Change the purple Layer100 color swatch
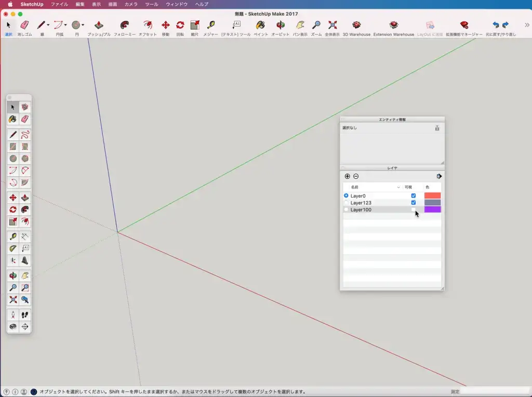The image size is (532, 397). point(433,209)
